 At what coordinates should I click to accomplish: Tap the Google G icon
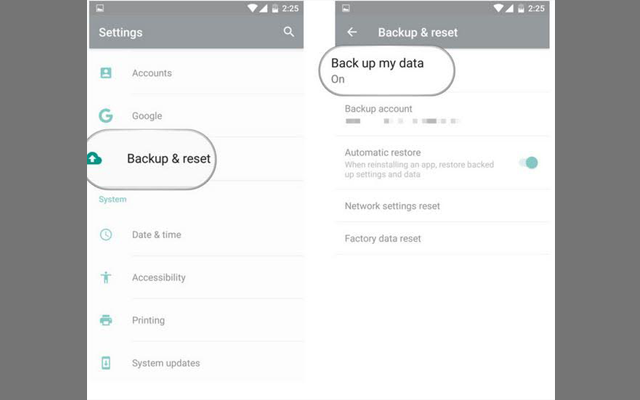click(106, 116)
